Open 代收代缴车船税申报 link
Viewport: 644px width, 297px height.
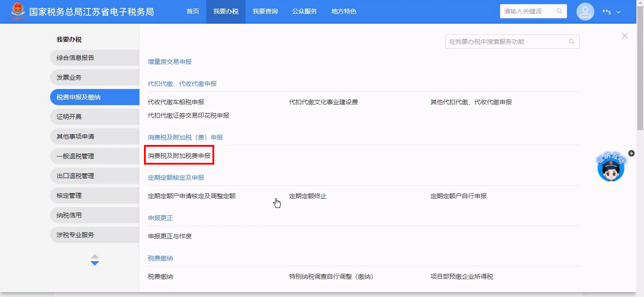pyautogui.click(x=176, y=102)
